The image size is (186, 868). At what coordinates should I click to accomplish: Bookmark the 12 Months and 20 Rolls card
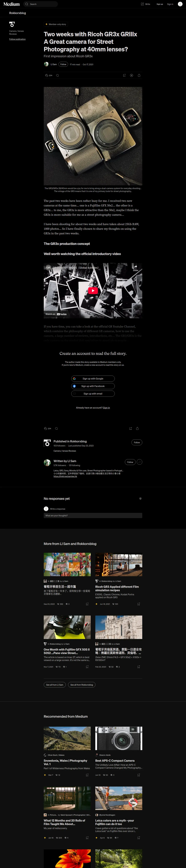pos(87,838)
